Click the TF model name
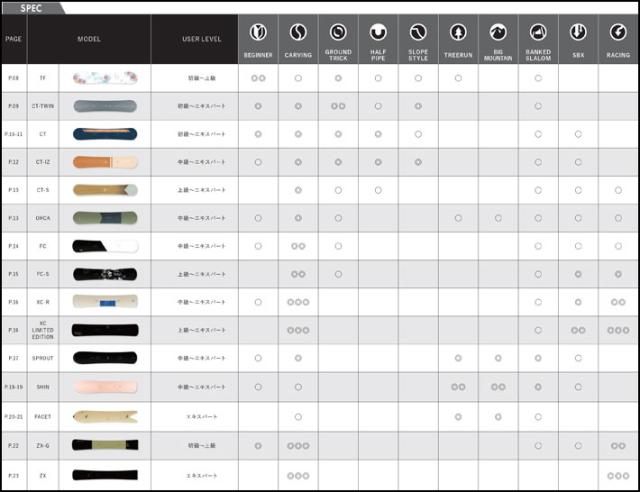 [43, 78]
